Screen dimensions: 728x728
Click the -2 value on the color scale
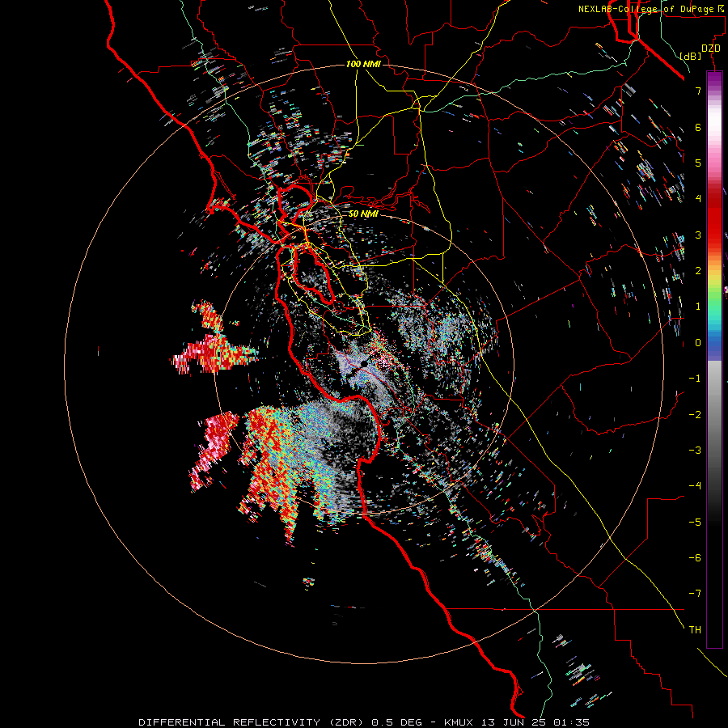tap(695, 414)
